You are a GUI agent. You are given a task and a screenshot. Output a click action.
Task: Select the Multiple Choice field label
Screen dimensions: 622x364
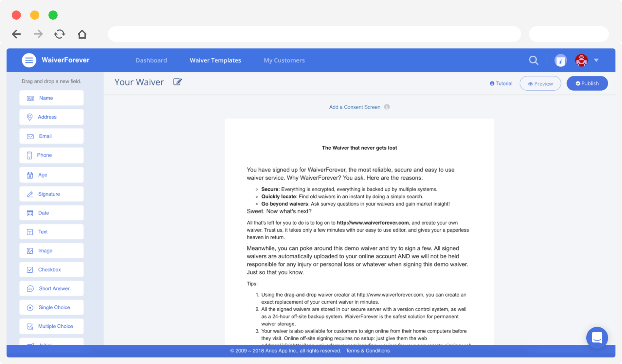(x=56, y=326)
